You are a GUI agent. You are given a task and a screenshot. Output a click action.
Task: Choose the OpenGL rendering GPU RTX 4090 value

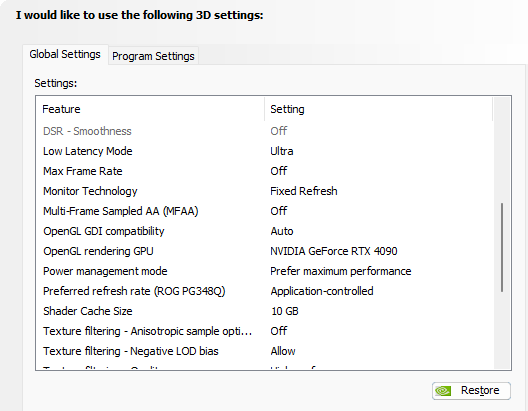[334, 251]
